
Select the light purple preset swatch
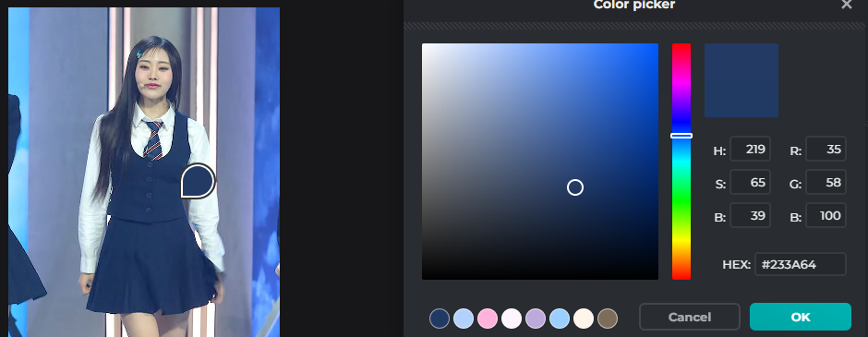tap(536, 319)
